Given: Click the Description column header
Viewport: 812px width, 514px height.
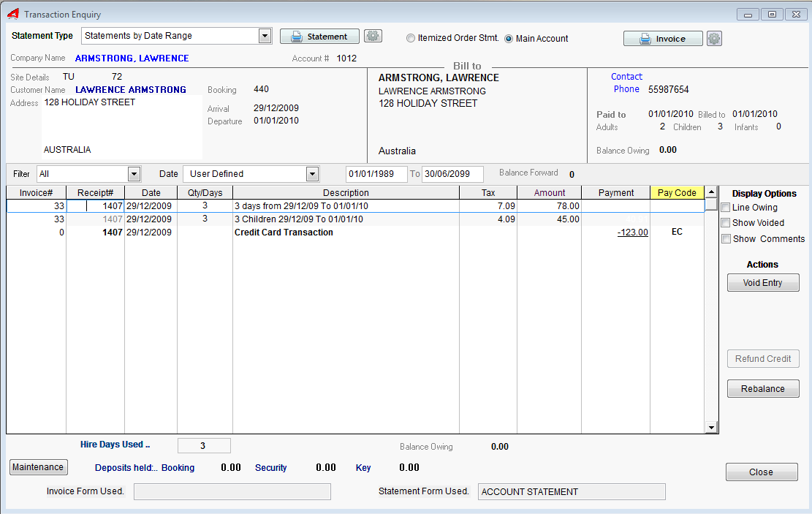Looking at the screenshot, I should pos(346,193).
